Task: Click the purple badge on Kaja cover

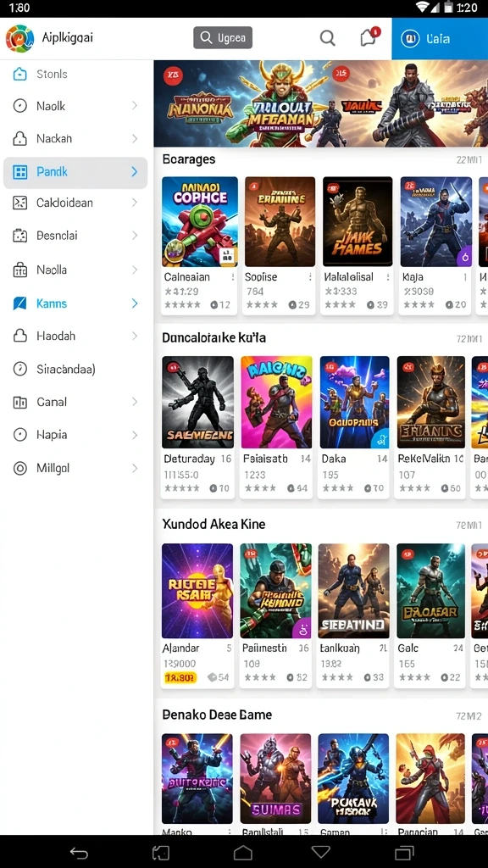Action: click(x=464, y=256)
